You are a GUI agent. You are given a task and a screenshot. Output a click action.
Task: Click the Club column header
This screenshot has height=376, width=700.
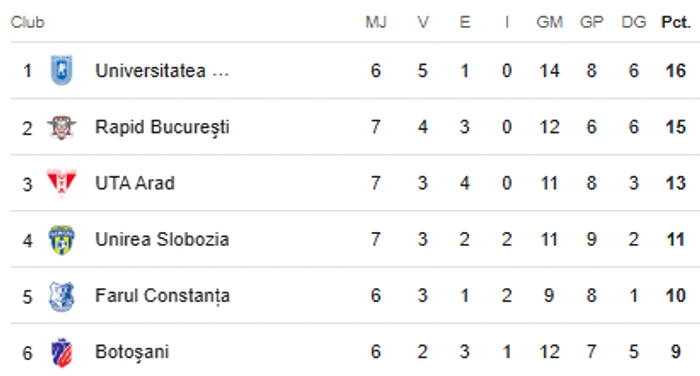pyautogui.click(x=28, y=22)
